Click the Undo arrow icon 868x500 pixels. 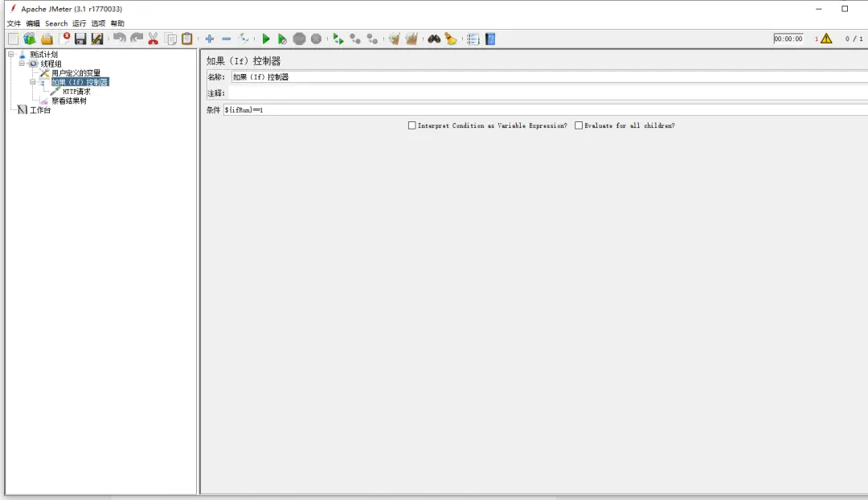pyautogui.click(x=119, y=39)
